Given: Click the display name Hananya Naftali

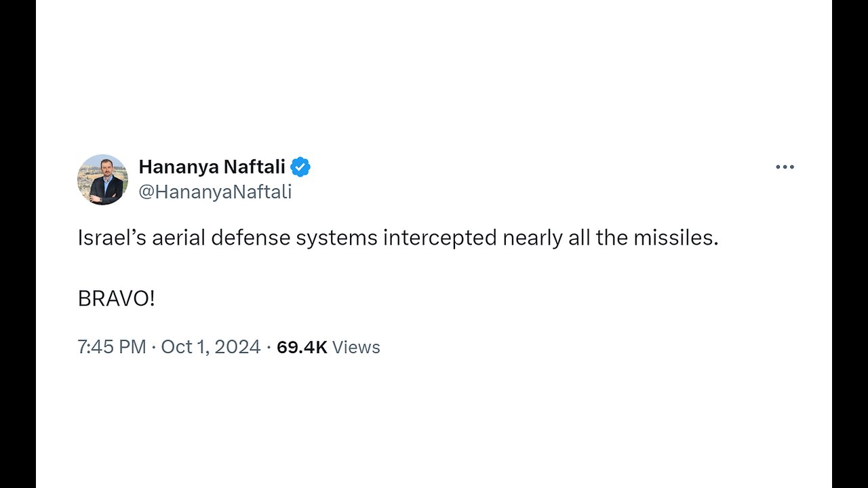Looking at the screenshot, I should coord(212,167).
